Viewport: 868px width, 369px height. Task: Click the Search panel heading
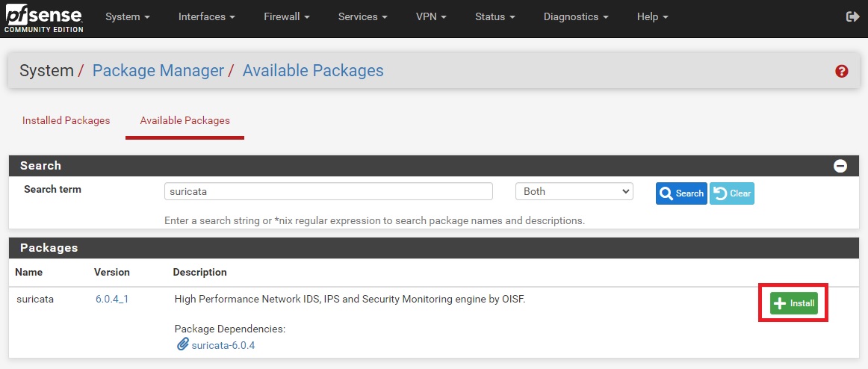coord(40,165)
